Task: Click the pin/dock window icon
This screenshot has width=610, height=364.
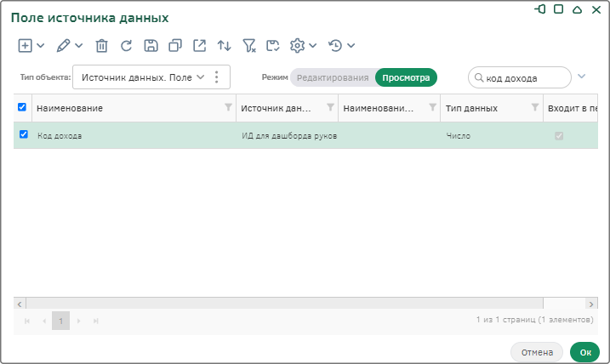Action: [540, 9]
